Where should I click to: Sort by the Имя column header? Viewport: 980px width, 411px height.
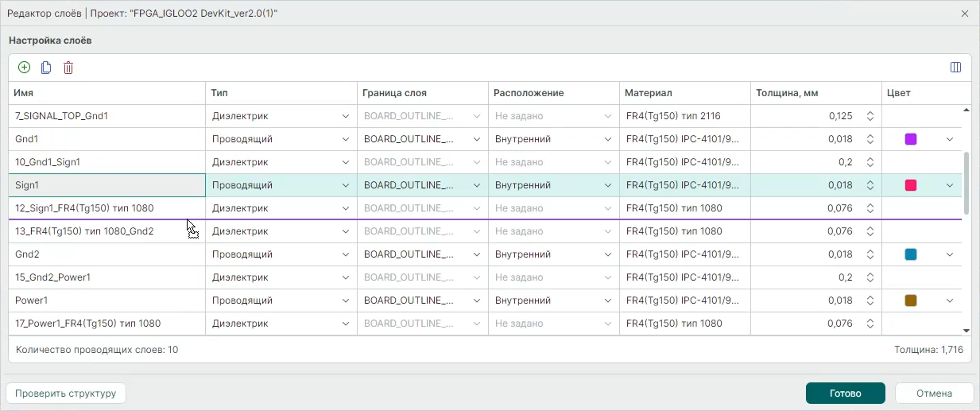pyautogui.click(x=24, y=93)
